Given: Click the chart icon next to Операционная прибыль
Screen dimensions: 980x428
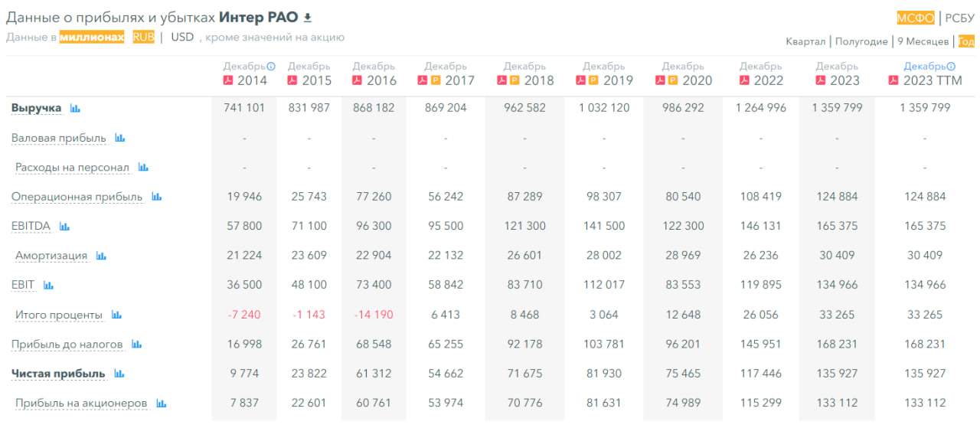Looking at the screenshot, I should tap(156, 198).
